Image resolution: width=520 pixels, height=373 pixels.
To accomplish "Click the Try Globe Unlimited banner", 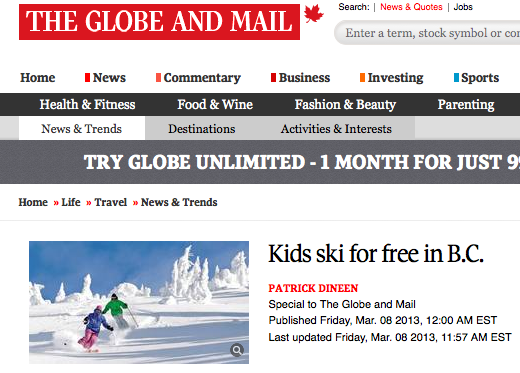I will coord(260,162).
